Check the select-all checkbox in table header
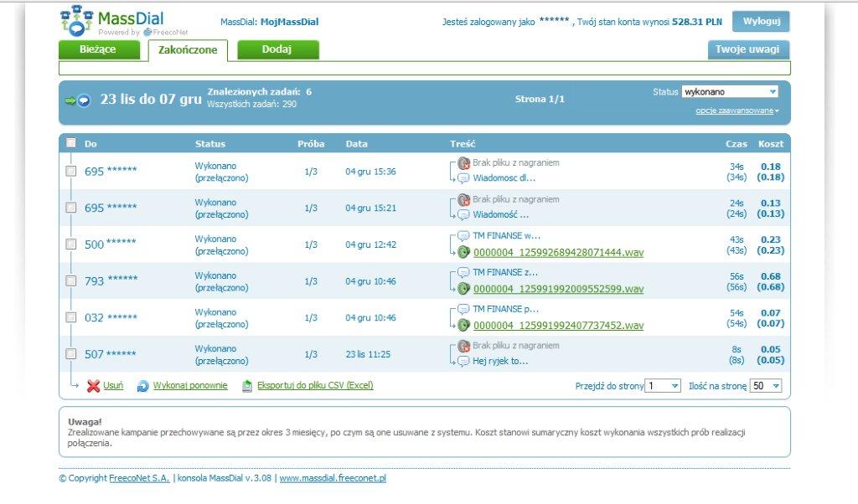This screenshot has height=504, width=858. (x=70, y=142)
